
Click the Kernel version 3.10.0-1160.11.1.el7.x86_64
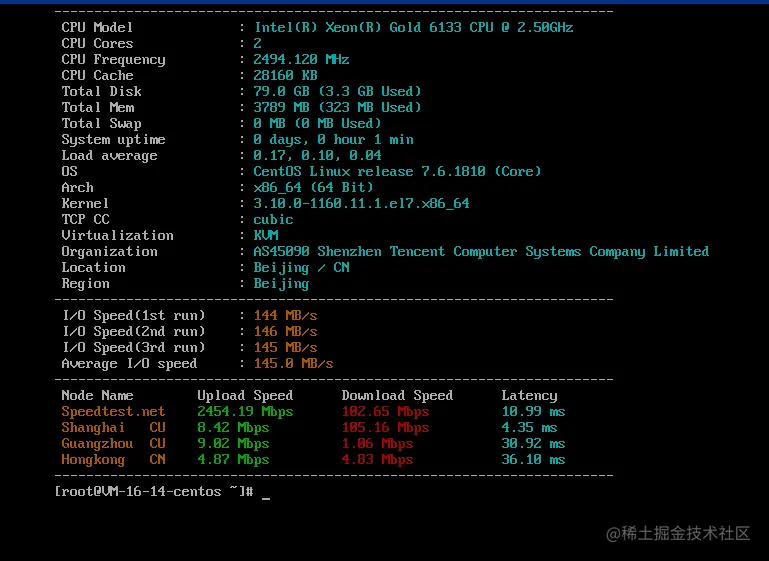361,203
